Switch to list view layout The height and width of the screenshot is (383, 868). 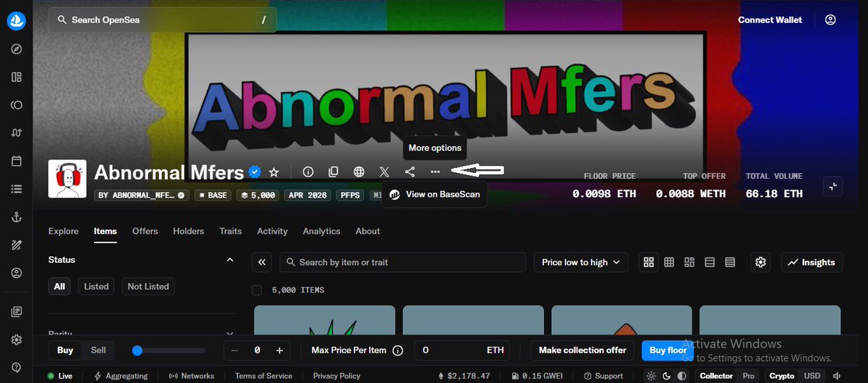pos(710,262)
